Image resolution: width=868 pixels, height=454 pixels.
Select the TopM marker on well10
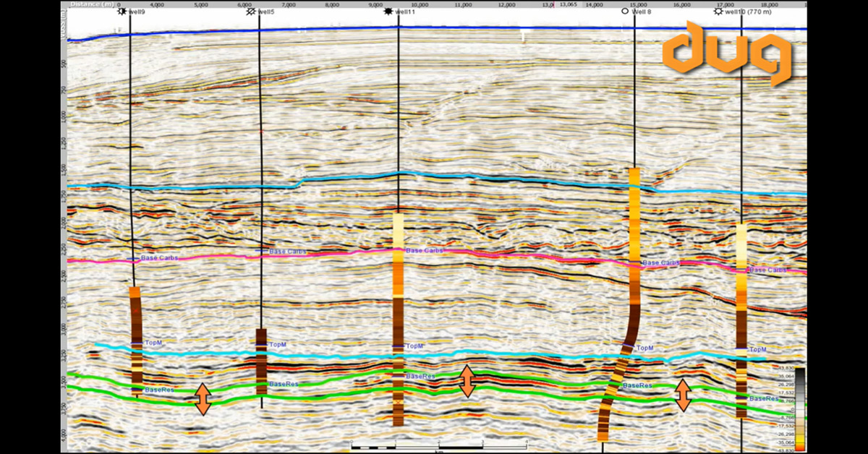tap(742, 350)
